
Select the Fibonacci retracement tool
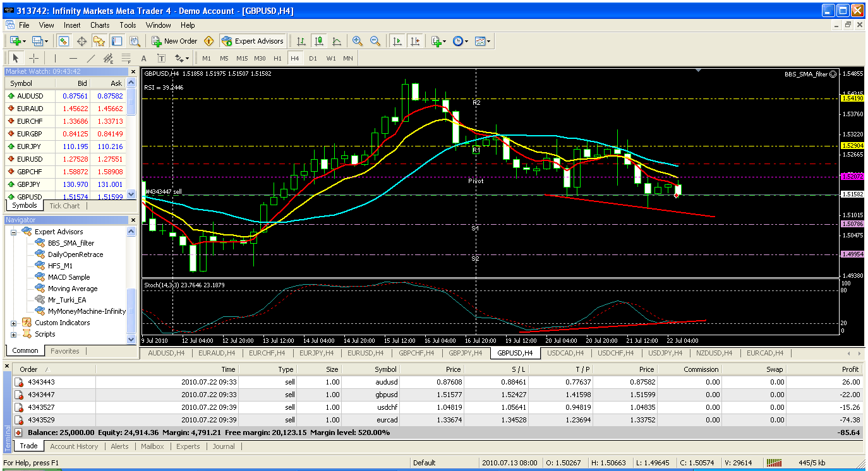tap(126, 58)
